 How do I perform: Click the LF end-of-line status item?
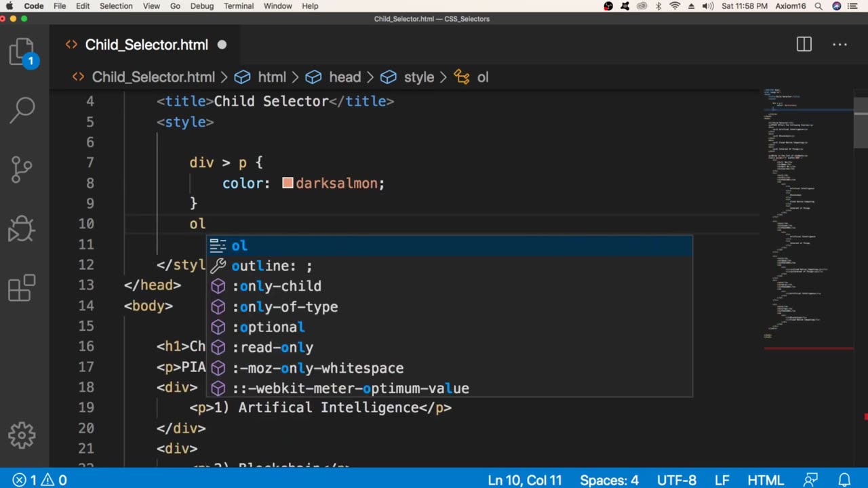click(722, 480)
